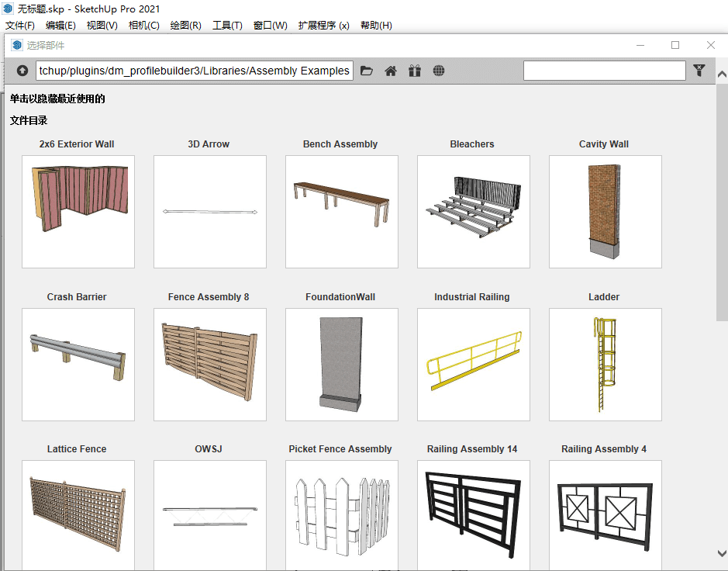Maximize the 选择部件 dialog window
Image resolution: width=728 pixels, height=571 pixels.
[675, 45]
